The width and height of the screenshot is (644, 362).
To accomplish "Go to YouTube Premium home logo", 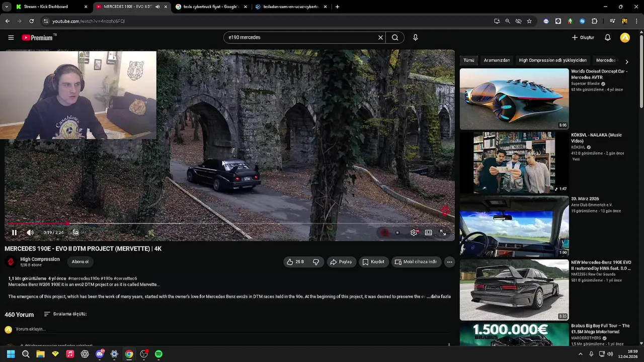I will (x=39, y=37).
